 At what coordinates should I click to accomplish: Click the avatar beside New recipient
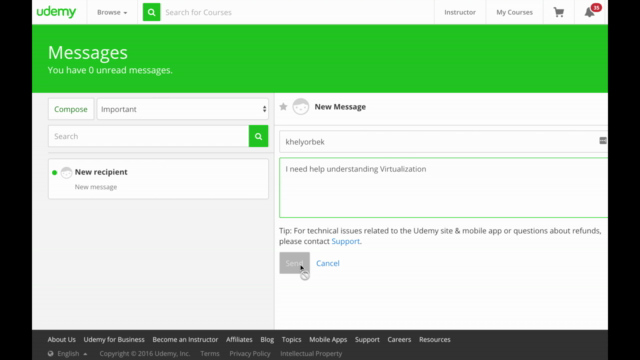(66, 172)
